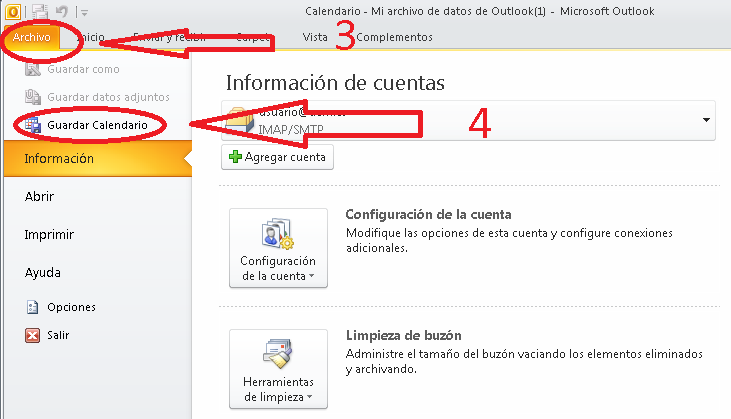Expand the account selector dropdown arrow
Image resolution: width=731 pixels, height=419 pixels.
coord(706,120)
